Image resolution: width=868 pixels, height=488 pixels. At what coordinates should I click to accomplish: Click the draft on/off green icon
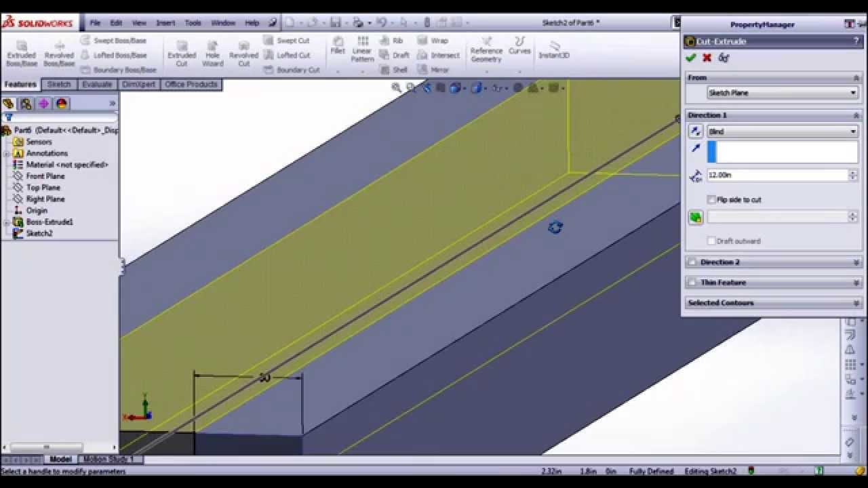click(x=695, y=217)
